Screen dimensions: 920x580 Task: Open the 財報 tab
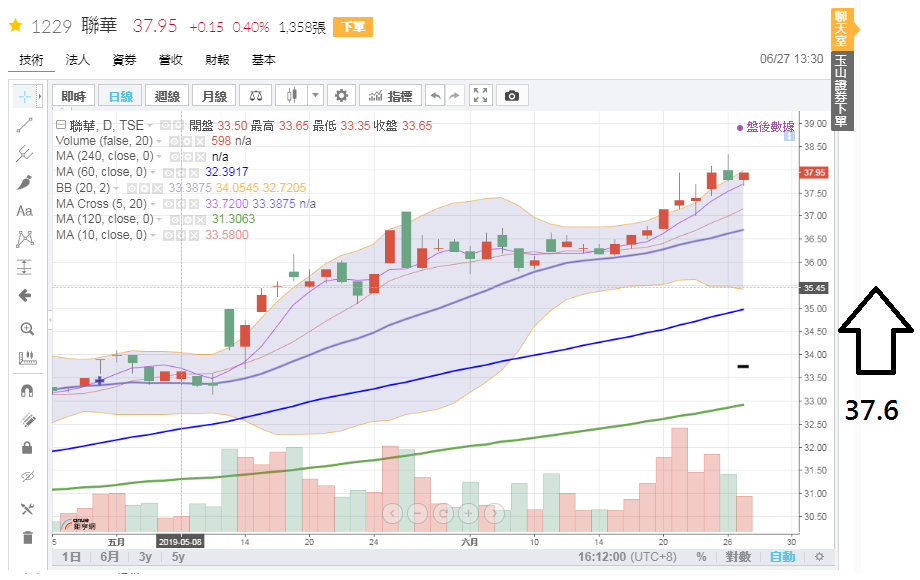(x=217, y=59)
